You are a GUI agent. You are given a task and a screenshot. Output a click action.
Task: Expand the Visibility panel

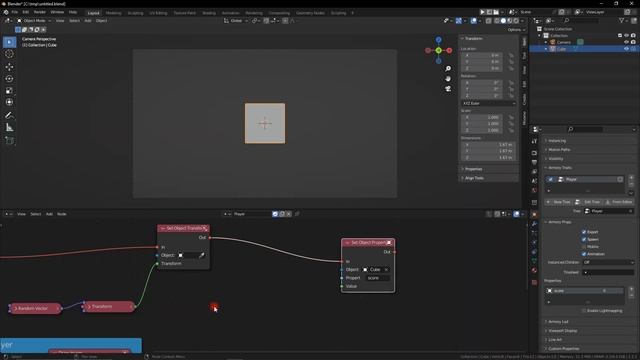pyautogui.click(x=556, y=159)
